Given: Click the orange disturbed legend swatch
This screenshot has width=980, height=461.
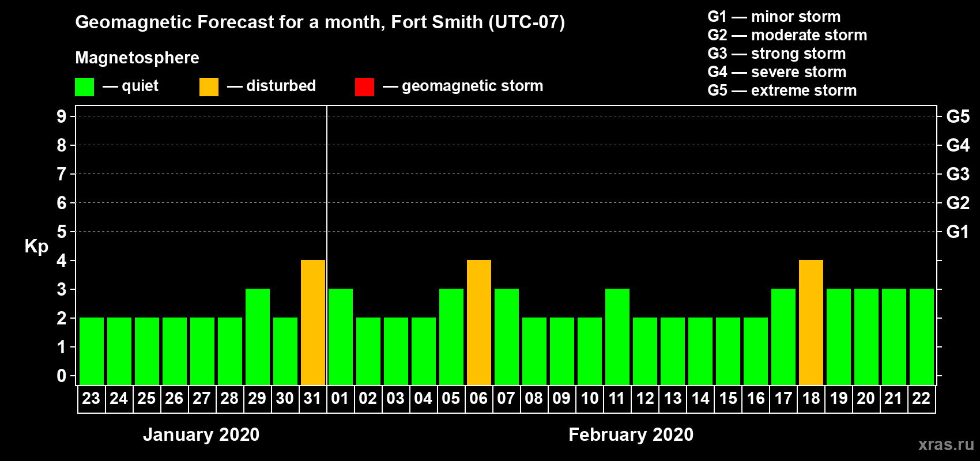Looking at the screenshot, I should coord(209,87).
